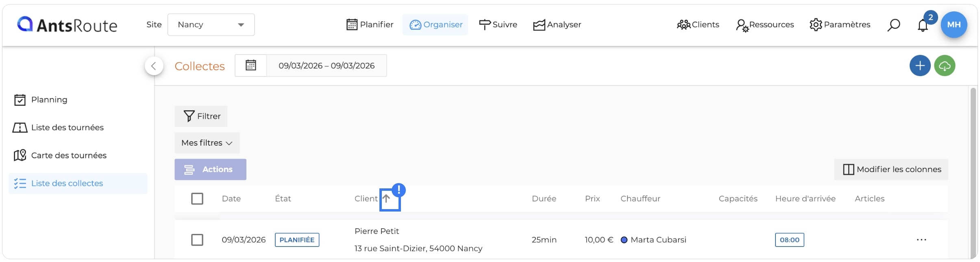Click the Heure d'arrivée column header

point(806,199)
